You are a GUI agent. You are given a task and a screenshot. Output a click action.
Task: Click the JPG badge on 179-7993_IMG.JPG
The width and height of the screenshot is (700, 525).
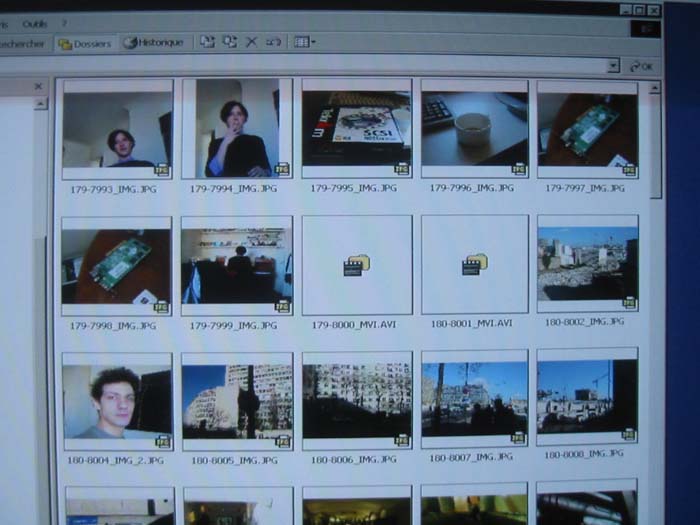point(162,170)
